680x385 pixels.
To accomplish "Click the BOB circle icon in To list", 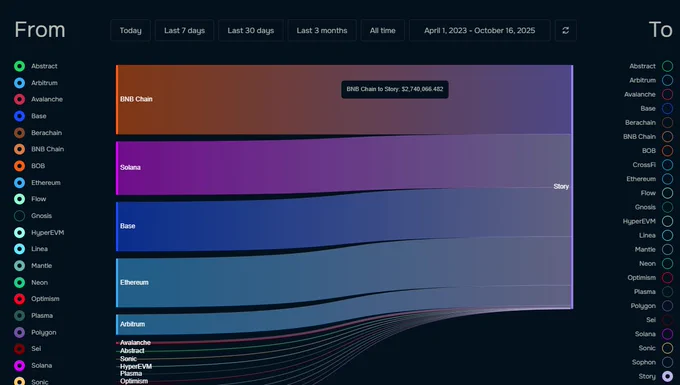I will 667,150.
